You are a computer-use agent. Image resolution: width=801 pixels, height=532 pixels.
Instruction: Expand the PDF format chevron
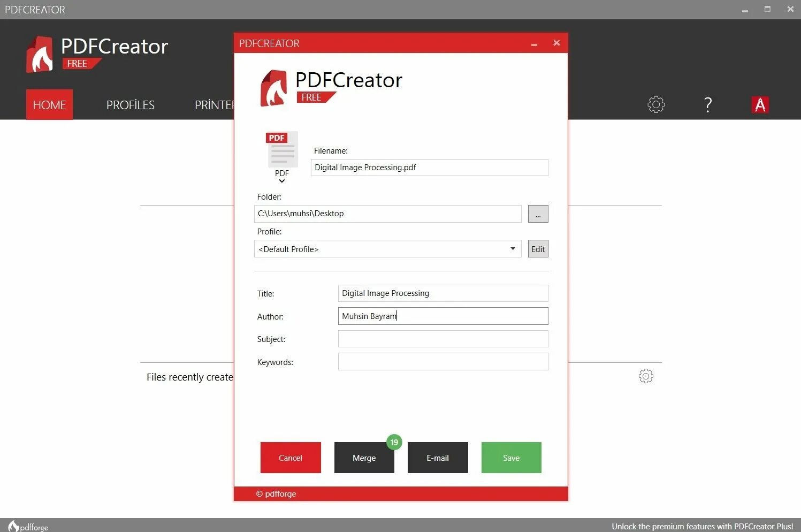click(x=282, y=181)
